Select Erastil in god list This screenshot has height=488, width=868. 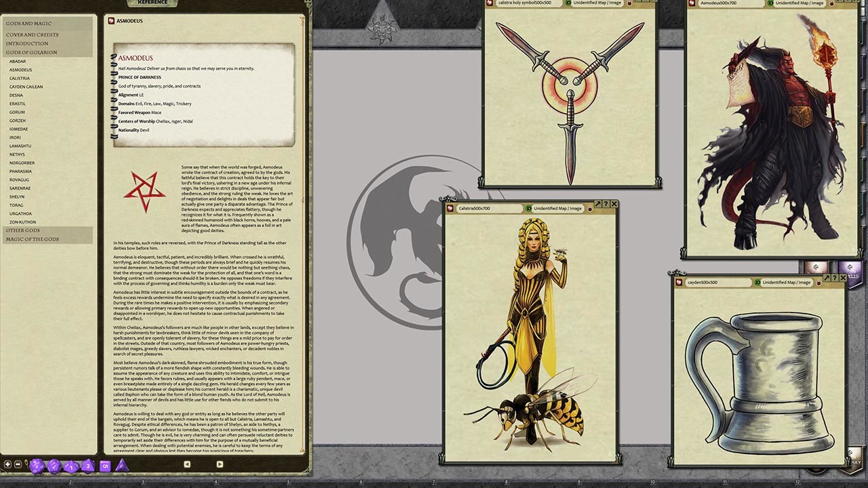(18, 104)
